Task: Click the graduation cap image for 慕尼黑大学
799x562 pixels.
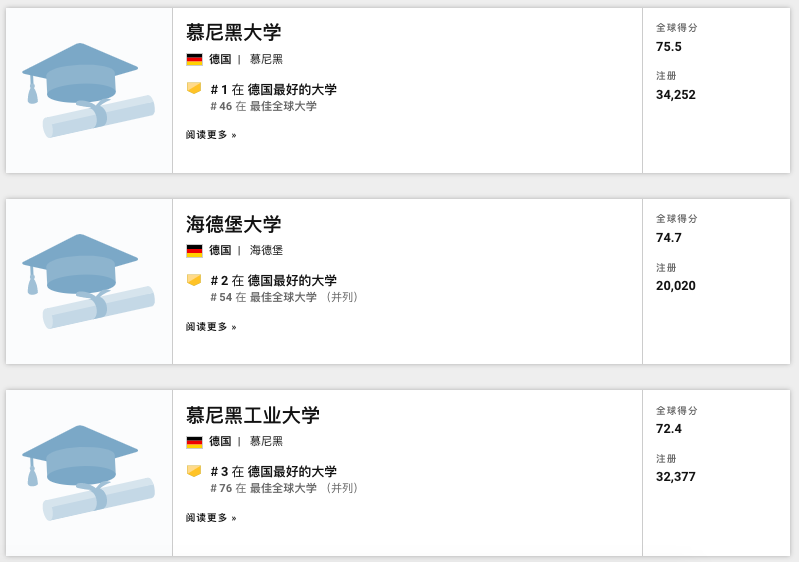Action: click(88, 90)
